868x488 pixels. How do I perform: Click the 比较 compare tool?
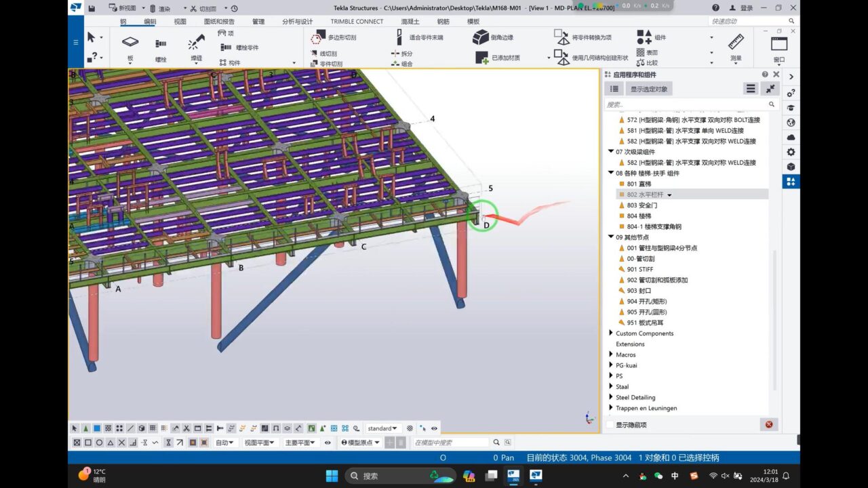click(647, 62)
